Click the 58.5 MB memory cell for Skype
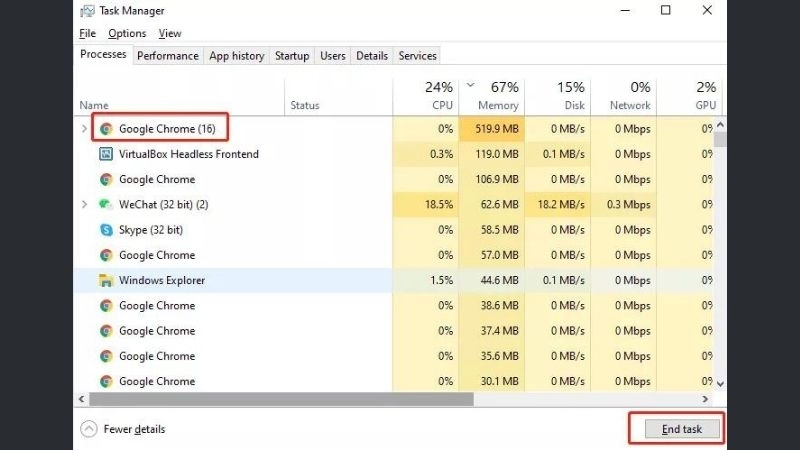 491,230
